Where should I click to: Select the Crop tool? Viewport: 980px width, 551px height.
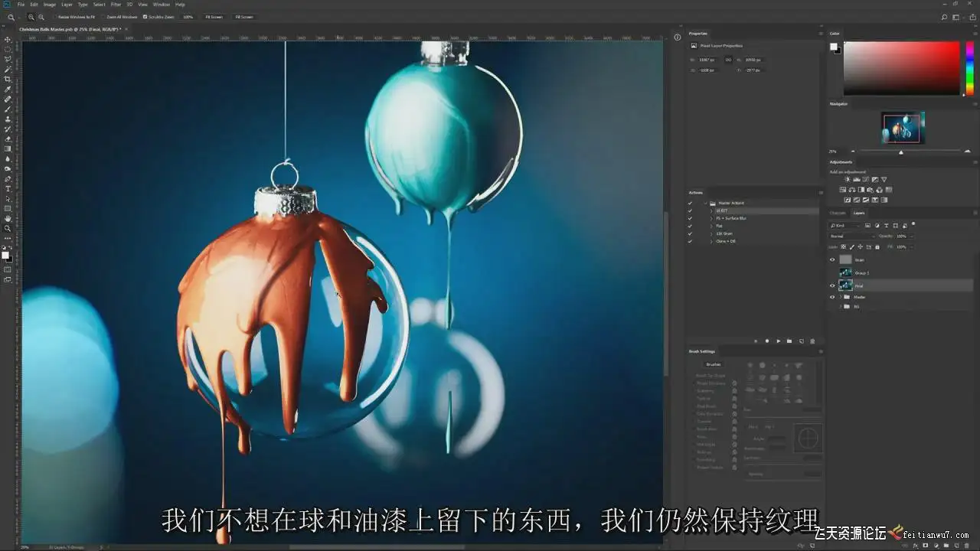[x=8, y=79]
